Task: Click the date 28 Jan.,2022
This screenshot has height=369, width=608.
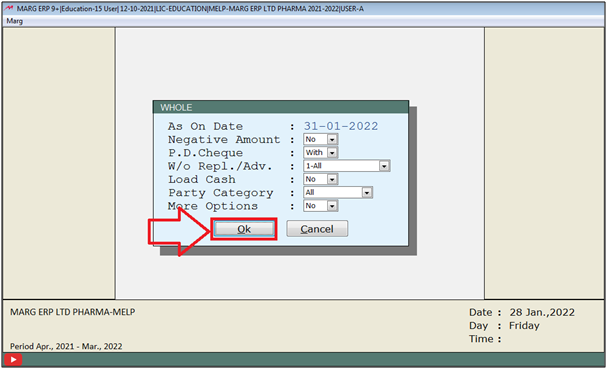Action: (x=542, y=312)
